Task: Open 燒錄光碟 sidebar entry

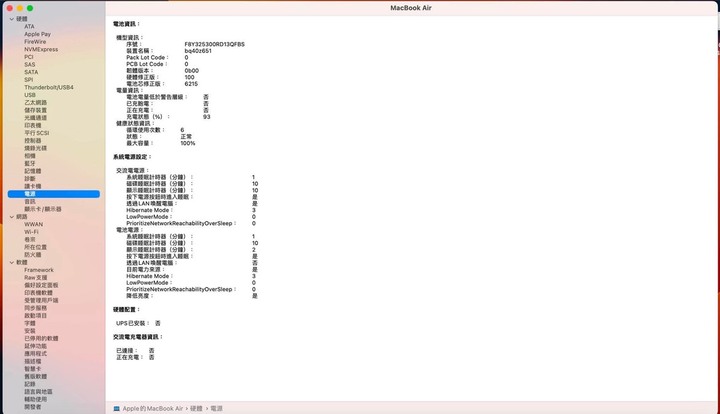Action: point(35,148)
